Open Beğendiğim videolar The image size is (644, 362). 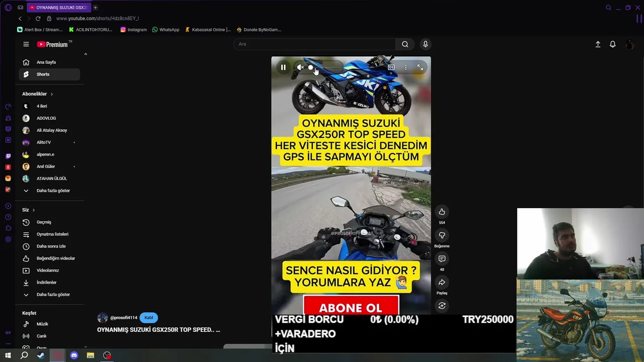click(49, 258)
